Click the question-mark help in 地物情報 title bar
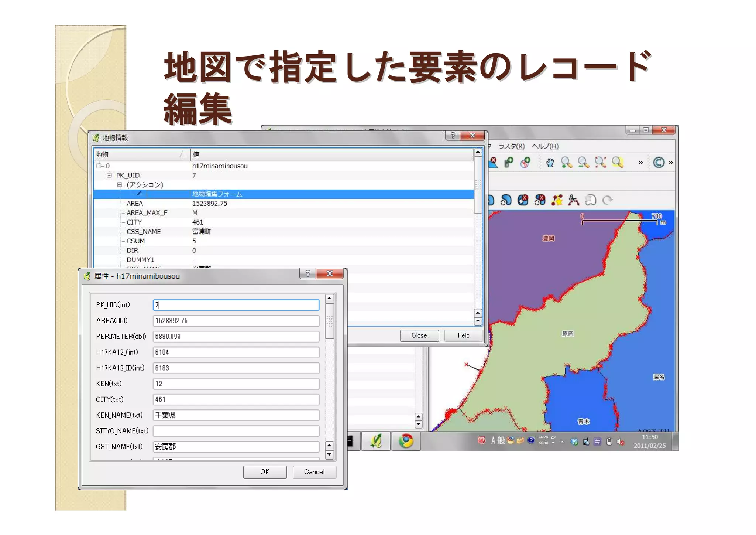Viewport: 756px width, 535px height. 453,136
